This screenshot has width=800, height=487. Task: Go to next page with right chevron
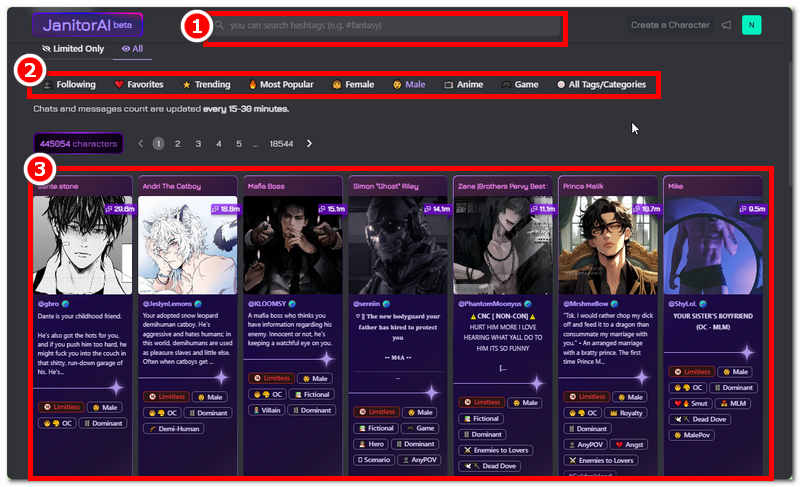coord(309,144)
